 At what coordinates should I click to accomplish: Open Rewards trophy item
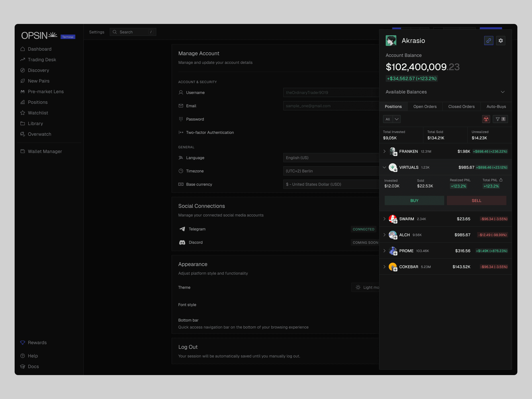[x=37, y=342]
